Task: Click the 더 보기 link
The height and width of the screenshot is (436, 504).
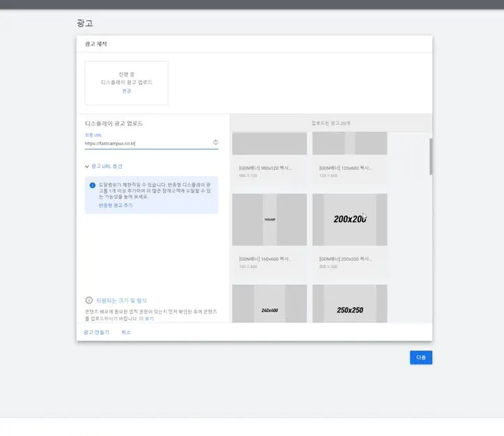Action: coord(146,318)
